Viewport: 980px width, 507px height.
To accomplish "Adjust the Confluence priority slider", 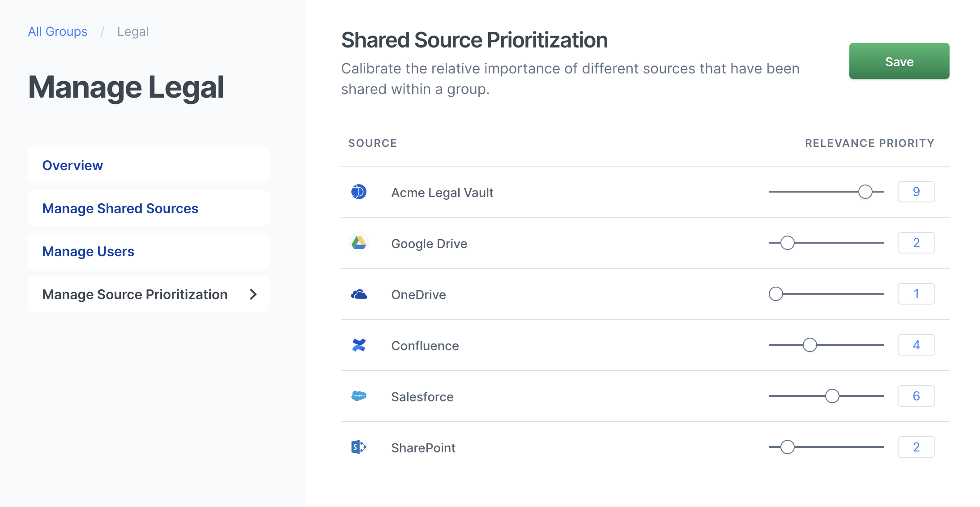I will [x=810, y=344].
